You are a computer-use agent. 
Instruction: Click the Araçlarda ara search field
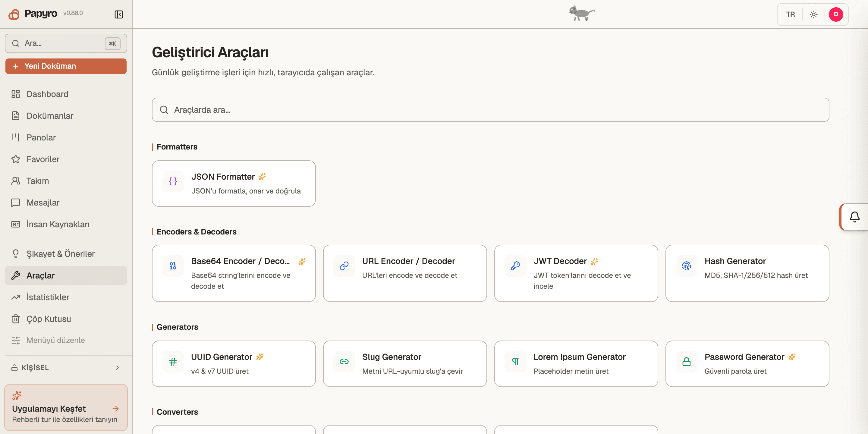(490, 110)
